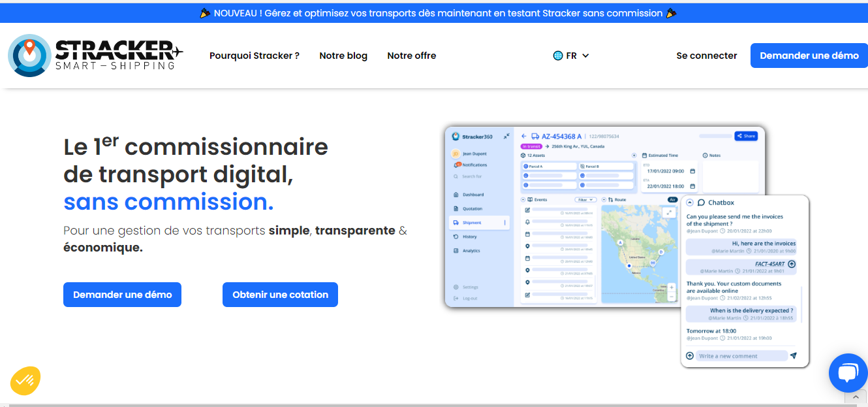Click the Obtenir une cotation button
This screenshot has height=407, width=868.
280,295
